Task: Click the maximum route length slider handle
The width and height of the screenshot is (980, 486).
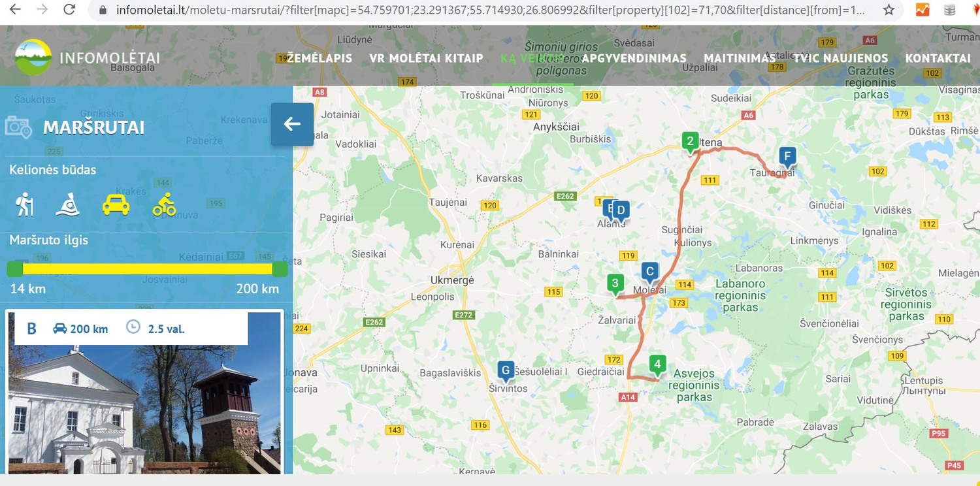Action: pyautogui.click(x=280, y=268)
